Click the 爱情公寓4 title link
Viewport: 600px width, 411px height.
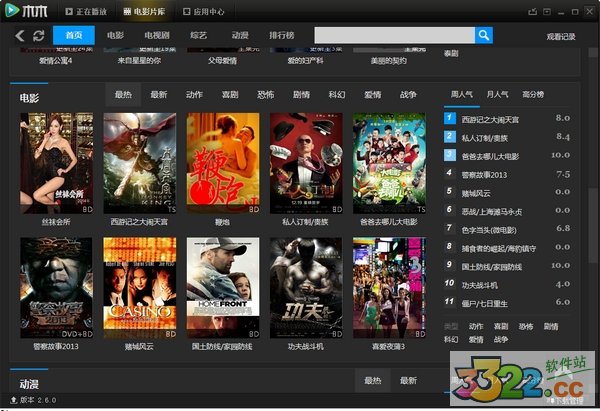56,60
